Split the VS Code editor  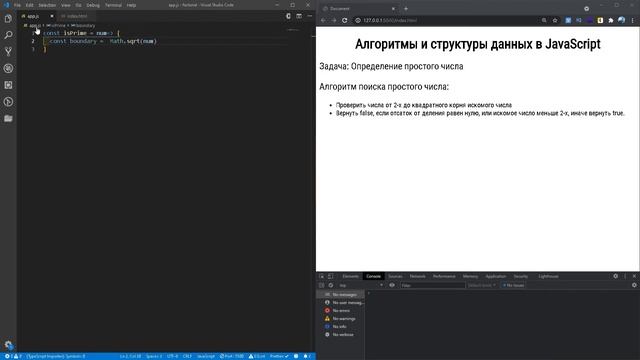point(299,16)
